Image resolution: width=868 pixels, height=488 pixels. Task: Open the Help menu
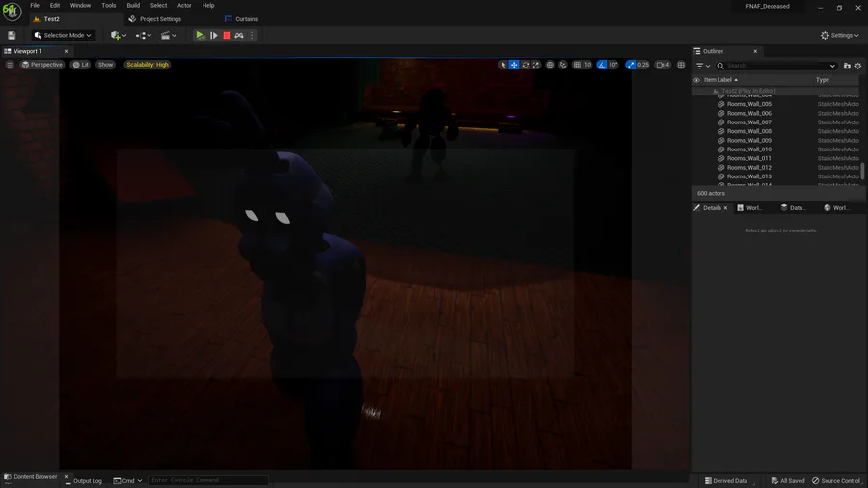point(208,5)
